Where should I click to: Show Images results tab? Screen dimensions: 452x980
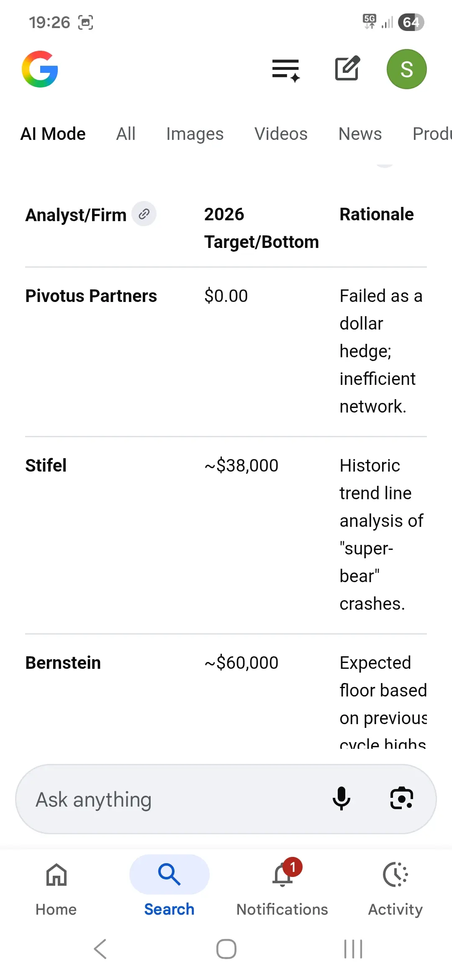click(195, 134)
